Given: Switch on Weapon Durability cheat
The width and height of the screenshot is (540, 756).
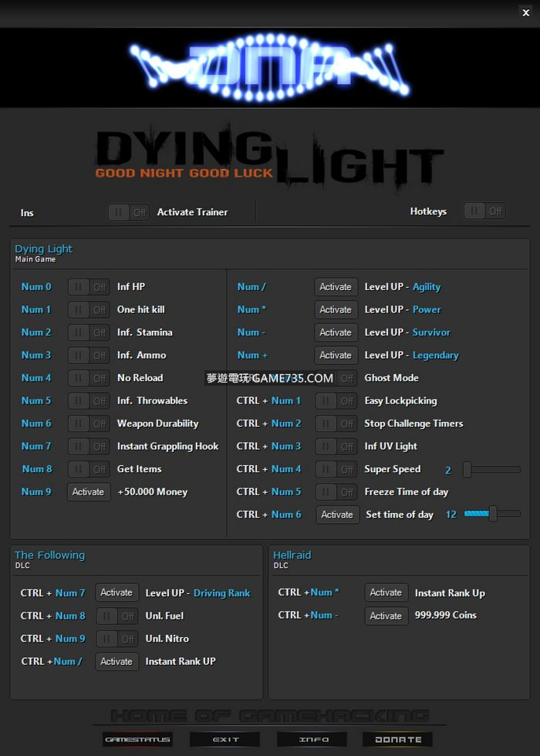Looking at the screenshot, I should click(x=89, y=424).
